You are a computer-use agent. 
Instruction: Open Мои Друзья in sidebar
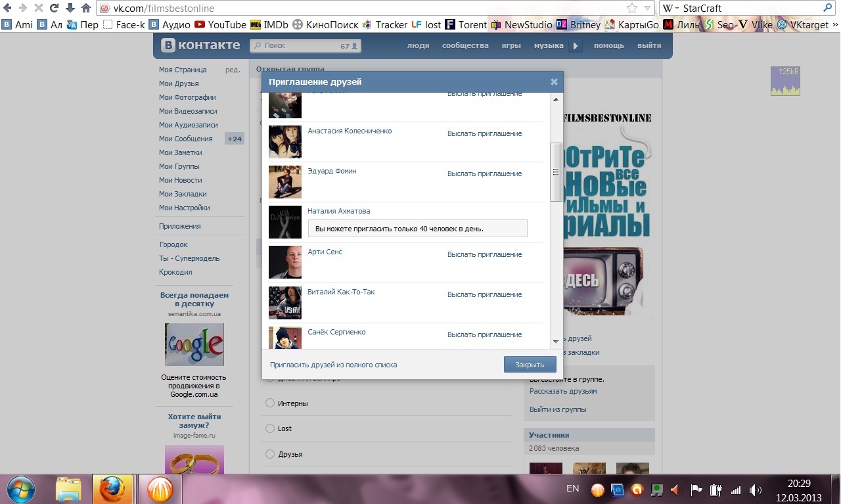pos(179,83)
